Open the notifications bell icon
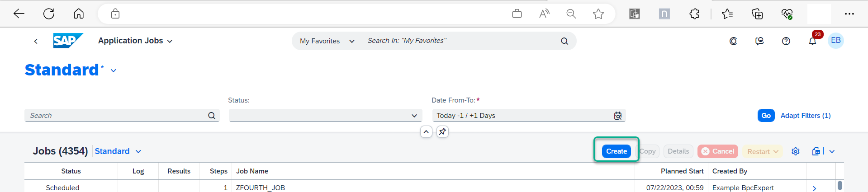The image size is (868, 192). (812, 41)
